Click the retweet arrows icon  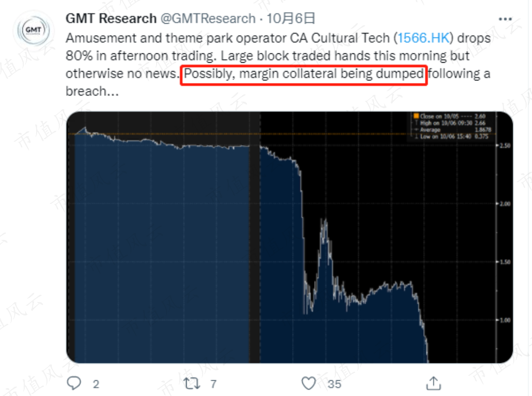pos(192,384)
